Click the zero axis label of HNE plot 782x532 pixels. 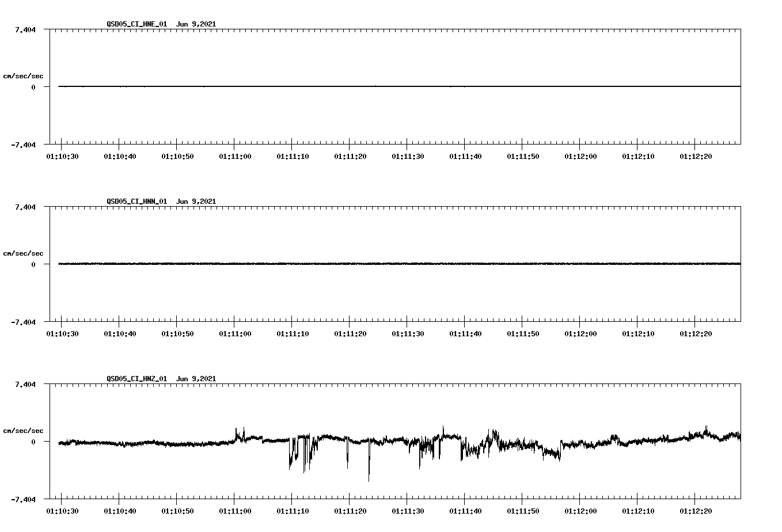coord(33,88)
